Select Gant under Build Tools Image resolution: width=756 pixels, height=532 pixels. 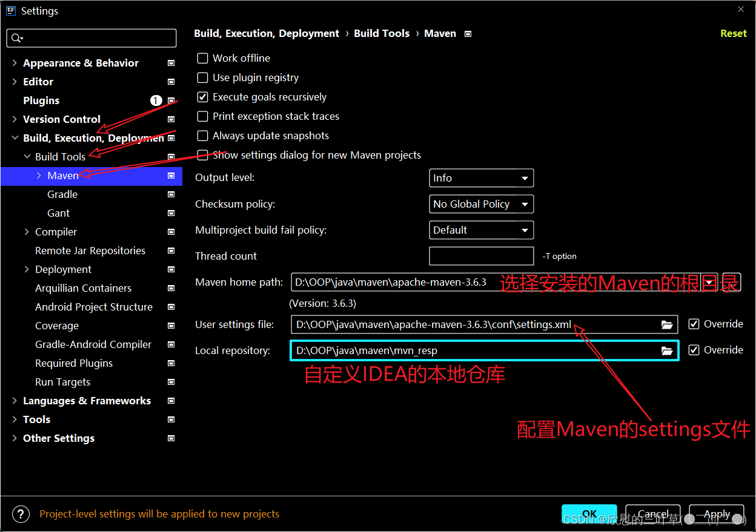(x=58, y=213)
